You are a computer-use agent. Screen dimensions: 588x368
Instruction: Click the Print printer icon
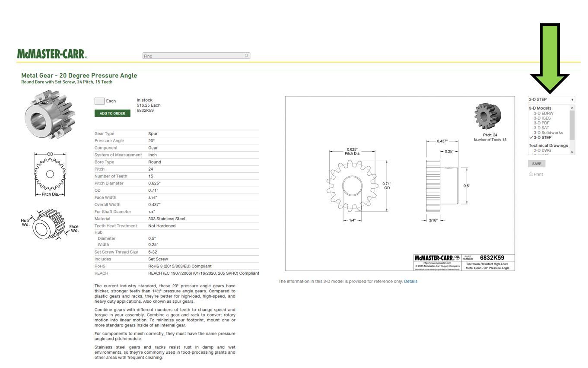531,174
